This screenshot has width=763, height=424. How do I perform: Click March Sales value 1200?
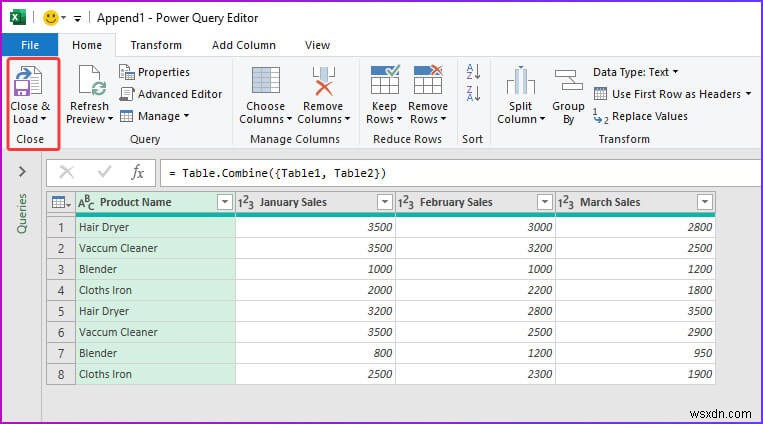(x=636, y=269)
